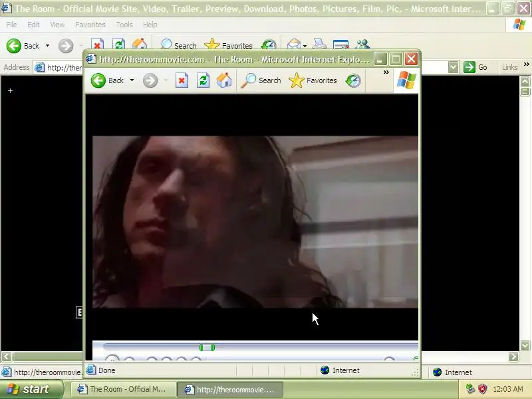The height and width of the screenshot is (399, 532).
Task: Click the Forward button in the main browser window
Action: [66, 46]
